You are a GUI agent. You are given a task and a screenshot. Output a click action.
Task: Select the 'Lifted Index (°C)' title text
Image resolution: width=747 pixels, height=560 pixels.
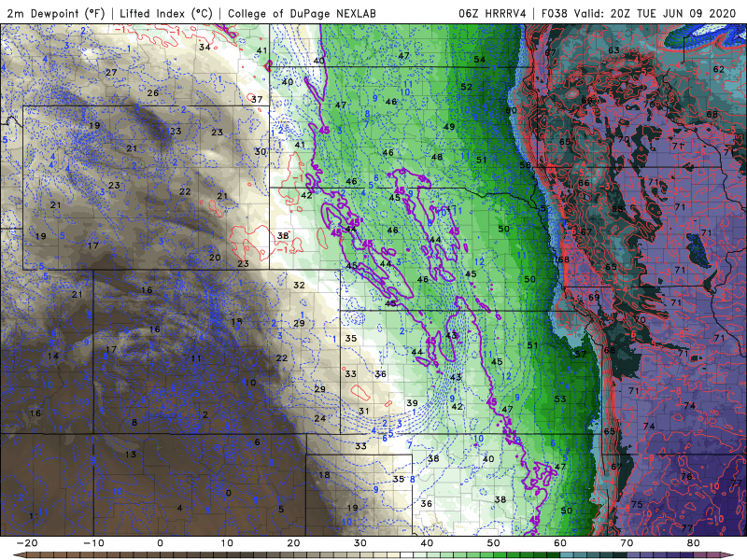click(166, 14)
